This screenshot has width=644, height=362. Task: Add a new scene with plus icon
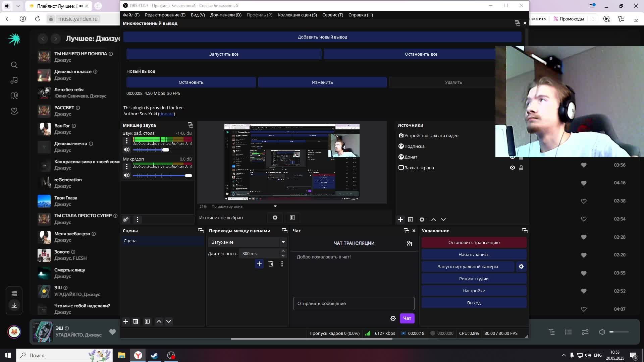tap(126, 321)
